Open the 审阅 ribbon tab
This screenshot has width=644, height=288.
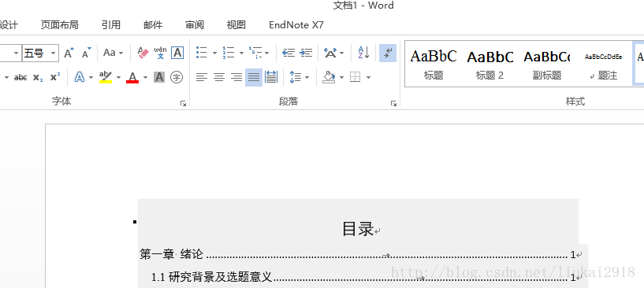tap(195, 25)
